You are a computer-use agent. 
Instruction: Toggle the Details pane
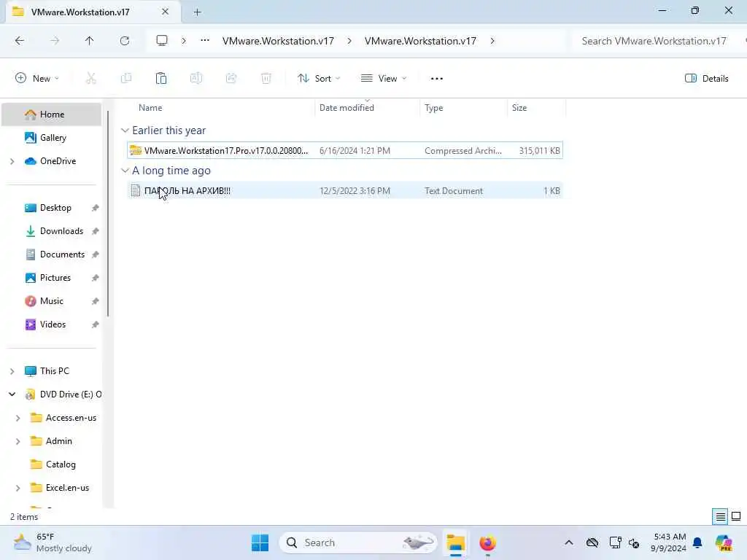coord(706,79)
